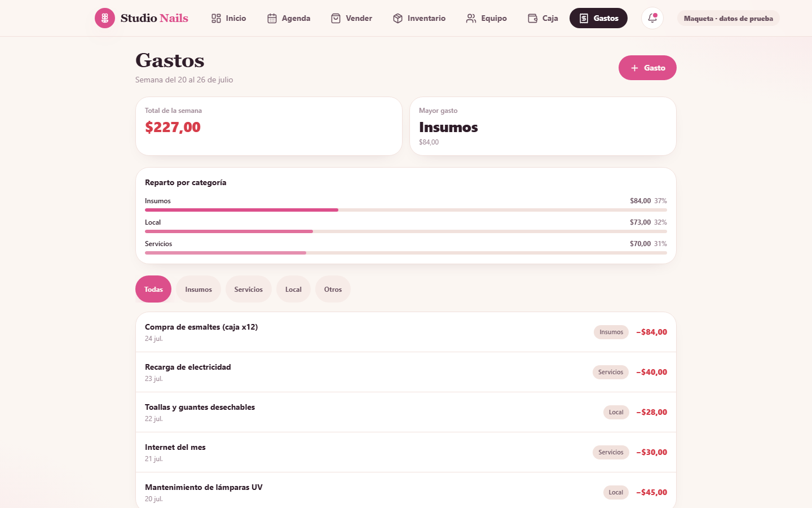Open Compra de esmaltes expense row
Image resolution: width=812 pixels, height=508 pixels.
(x=406, y=332)
